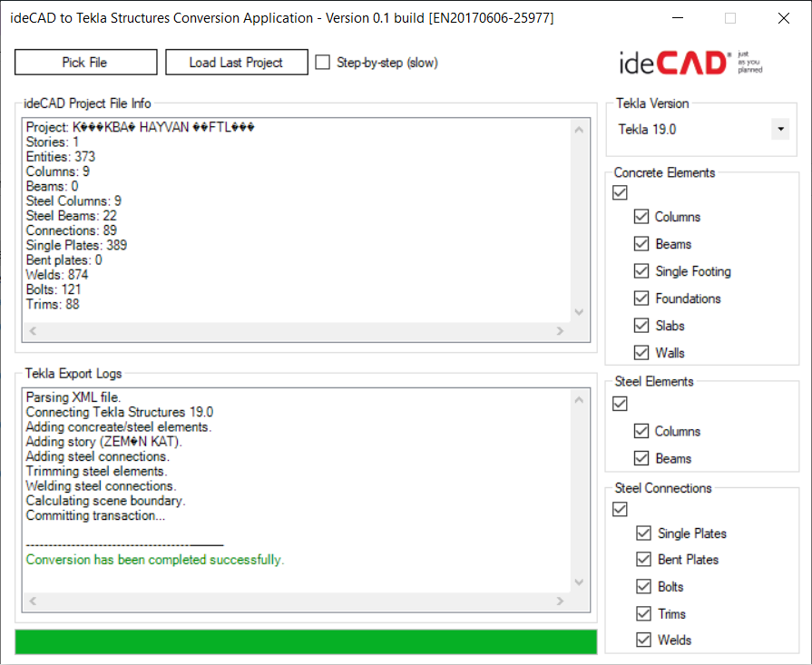Toggle the Steel Connections master checkbox
Screen dimensions: 812x665
(x=620, y=509)
